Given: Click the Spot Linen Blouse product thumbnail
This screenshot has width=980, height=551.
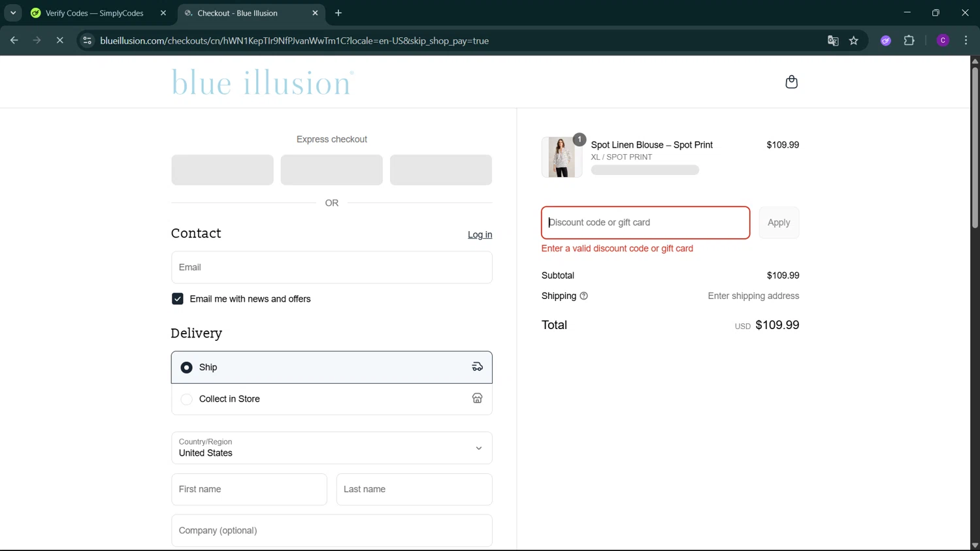Looking at the screenshot, I should [561, 157].
